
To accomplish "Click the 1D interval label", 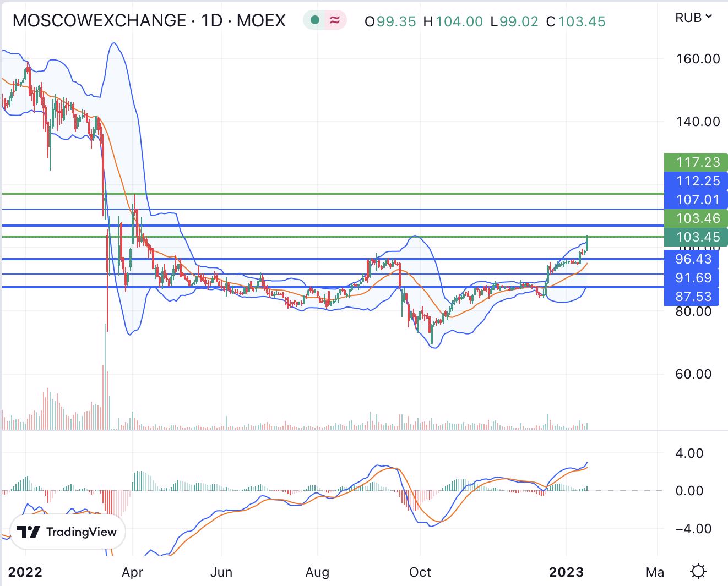I will [x=211, y=20].
